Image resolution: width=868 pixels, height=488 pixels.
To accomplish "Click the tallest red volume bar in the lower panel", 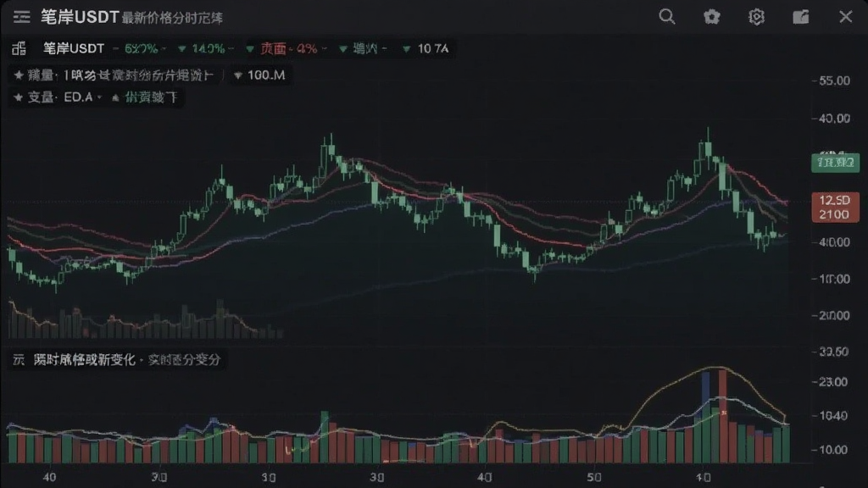I will pyautogui.click(x=723, y=416).
